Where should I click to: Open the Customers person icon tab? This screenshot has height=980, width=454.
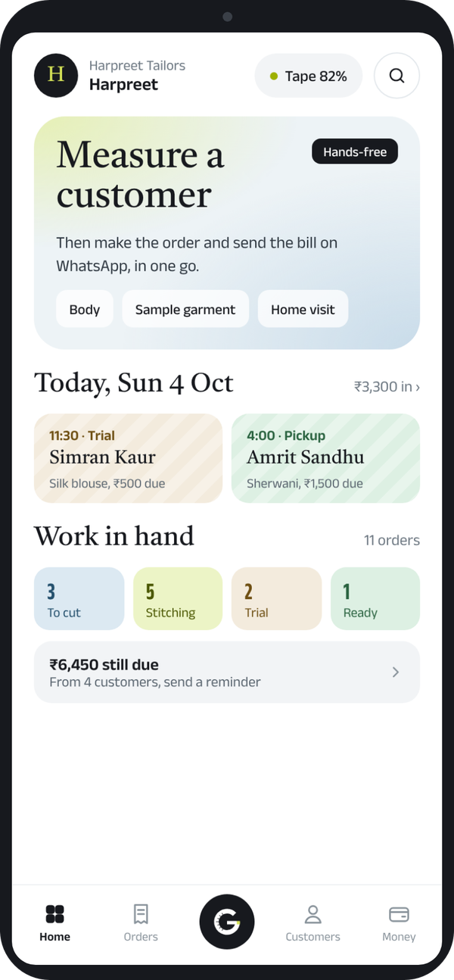tap(313, 922)
